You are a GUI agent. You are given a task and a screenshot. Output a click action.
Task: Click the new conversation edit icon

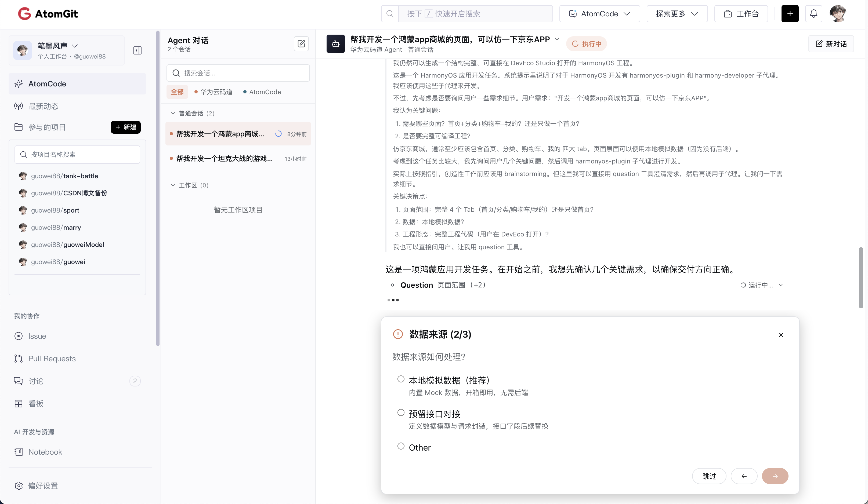[301, 44]
